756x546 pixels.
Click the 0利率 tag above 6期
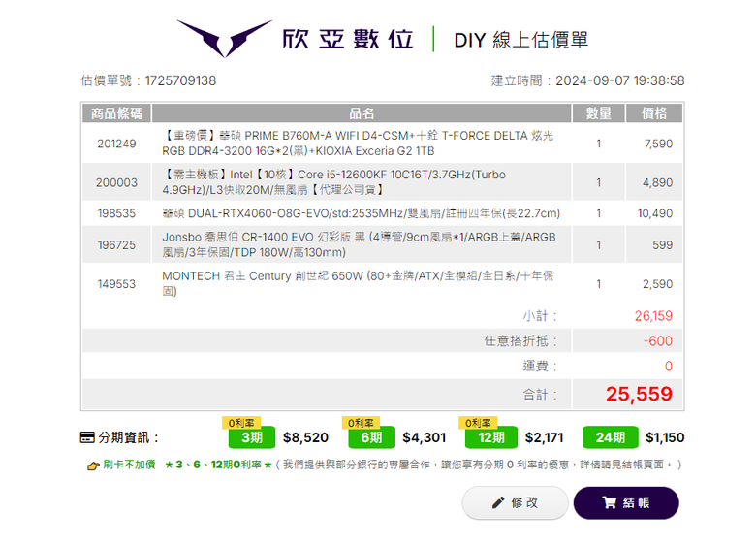coord(361,423)
